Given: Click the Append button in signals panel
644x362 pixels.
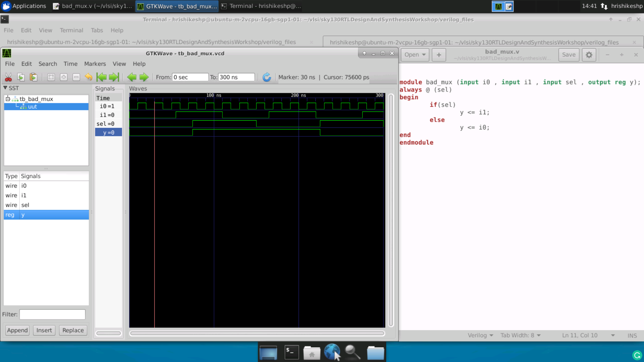Looking at the screenshot, I should pos(17,330).
